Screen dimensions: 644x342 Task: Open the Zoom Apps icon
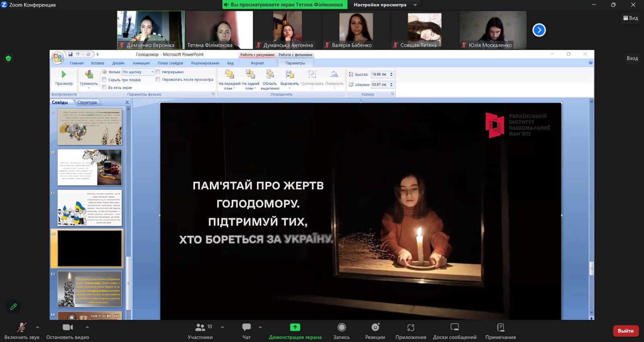click(411, 327)
